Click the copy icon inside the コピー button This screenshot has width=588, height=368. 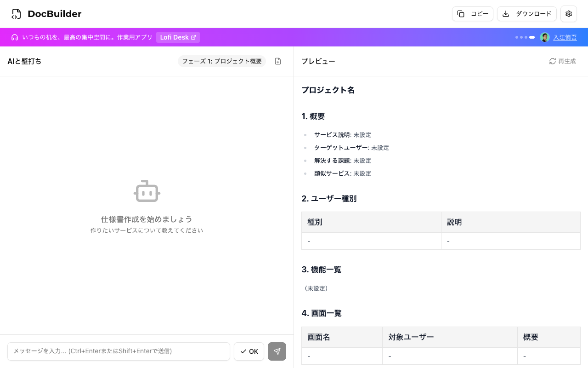coord(461,14)
